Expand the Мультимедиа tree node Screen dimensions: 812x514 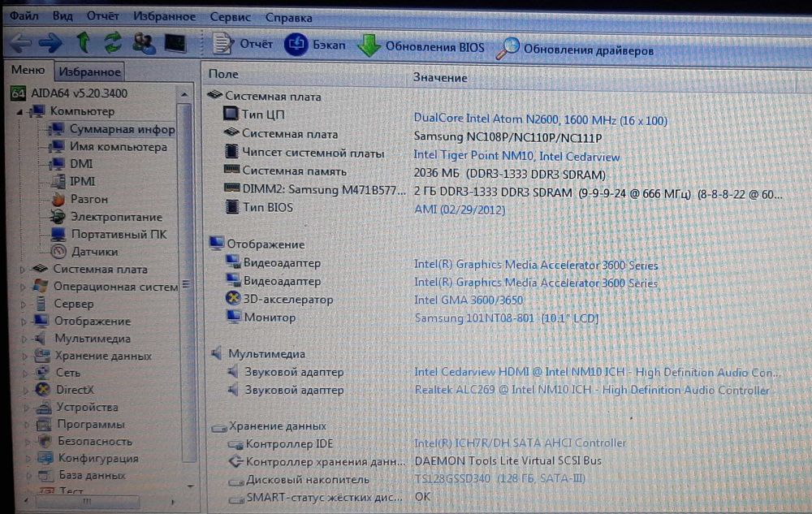[24, 339]
